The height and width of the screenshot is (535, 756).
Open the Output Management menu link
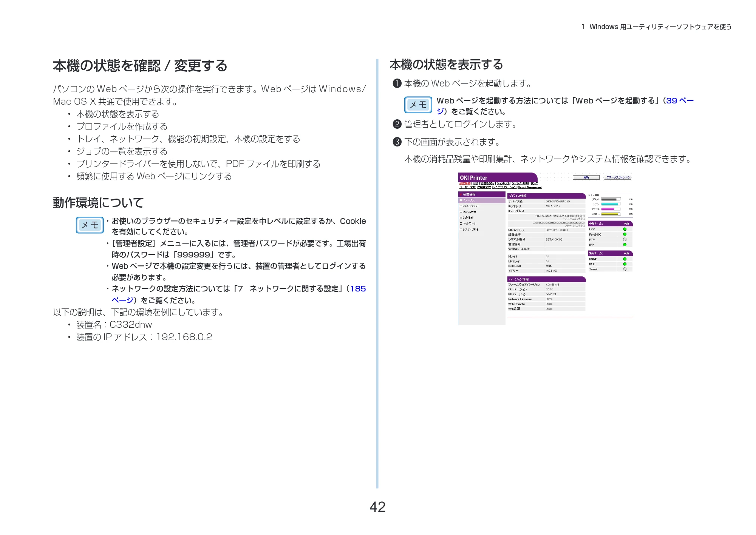[530, 187]
